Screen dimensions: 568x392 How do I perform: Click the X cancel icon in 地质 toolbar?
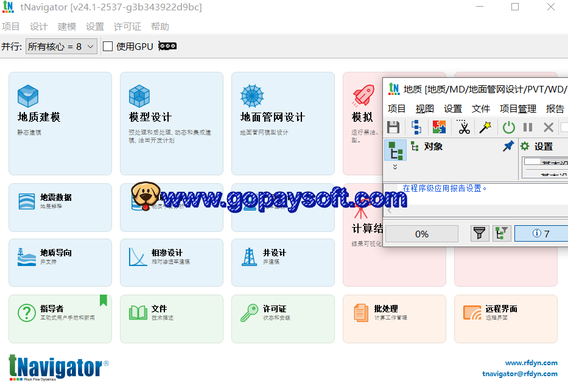click(549, 127)
